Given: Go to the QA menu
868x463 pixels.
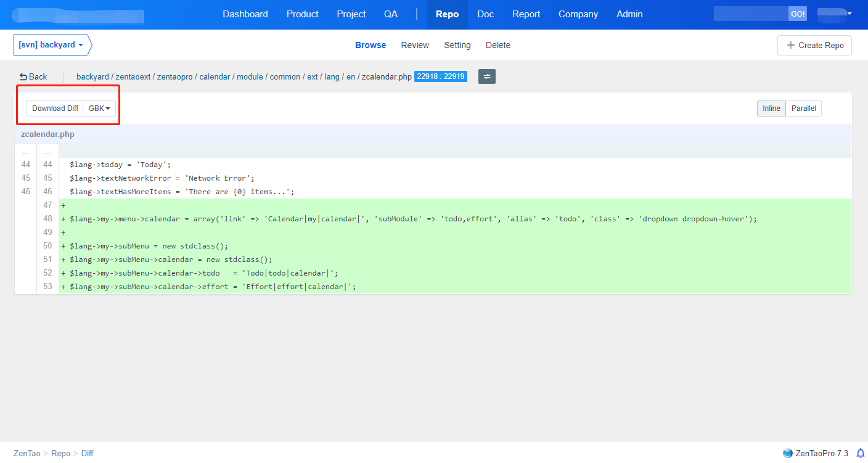Looking at the screenshot, I should coord(391,14).
